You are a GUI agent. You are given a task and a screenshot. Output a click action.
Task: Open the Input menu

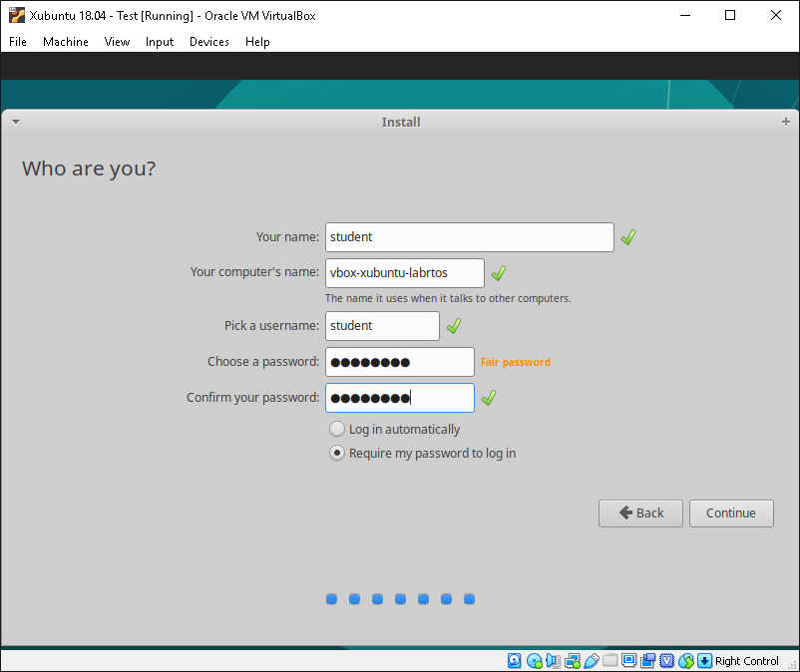(x=160, y=42)
